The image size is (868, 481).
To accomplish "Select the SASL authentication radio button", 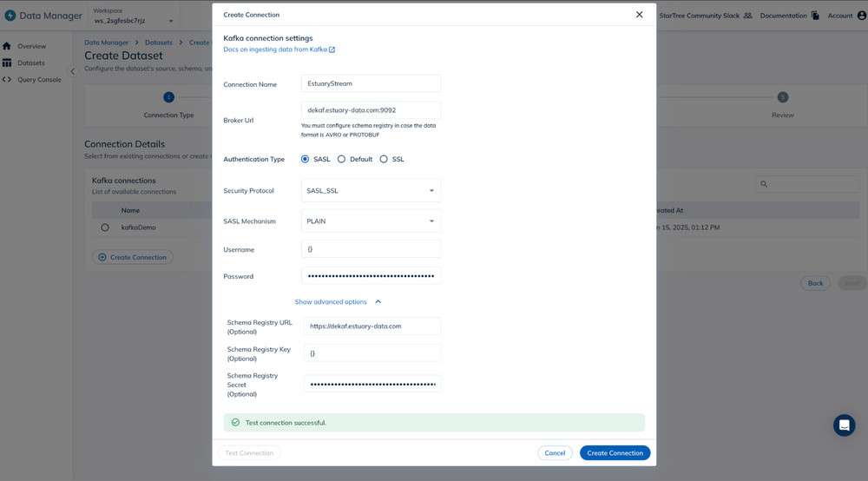I will point(305,159).
